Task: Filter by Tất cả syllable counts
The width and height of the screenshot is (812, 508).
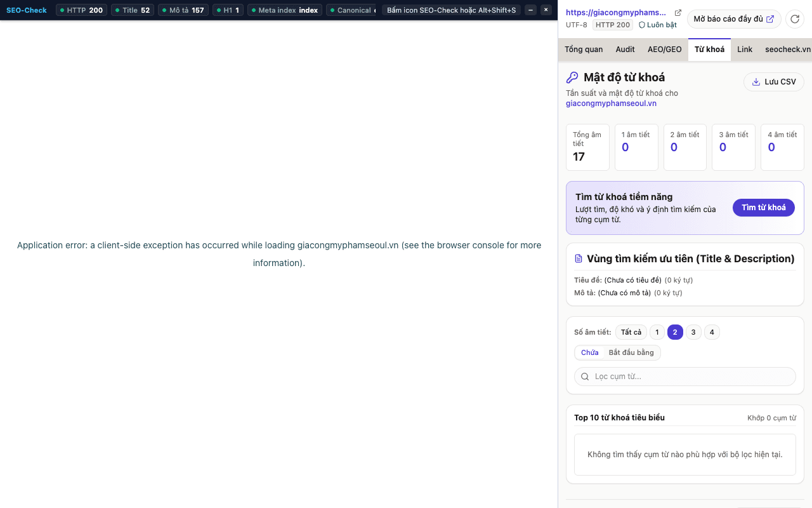Action: pos(631,332)
